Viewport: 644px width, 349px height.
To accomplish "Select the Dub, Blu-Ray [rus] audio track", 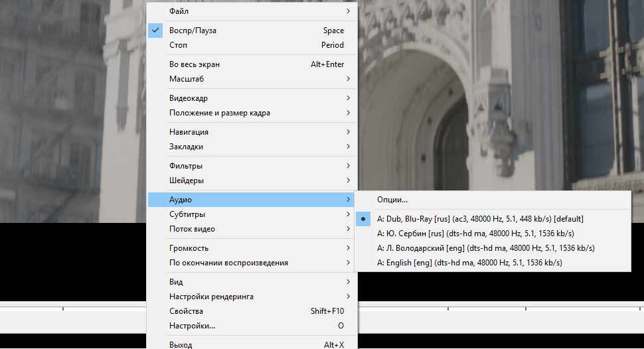I will pyautogui.click(x=479, y=219).
